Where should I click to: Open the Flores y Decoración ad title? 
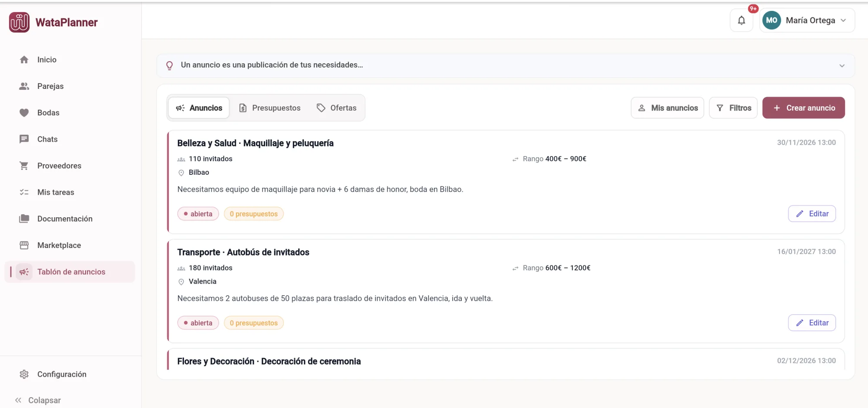point(269,362)
